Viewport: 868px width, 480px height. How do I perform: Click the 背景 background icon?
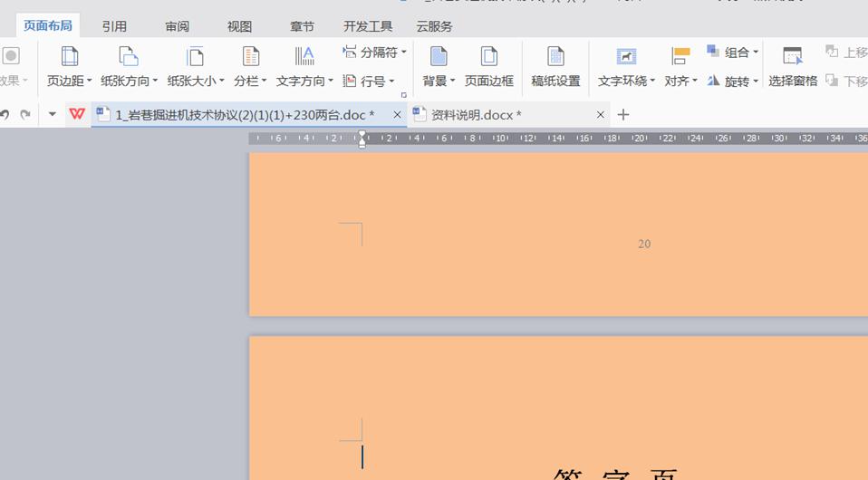point(439,56)
